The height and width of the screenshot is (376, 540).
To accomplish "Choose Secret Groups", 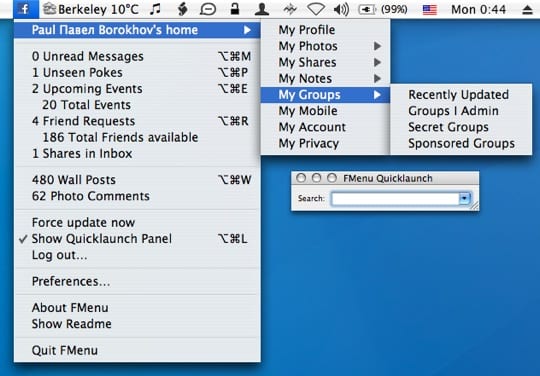I will 461,127.
